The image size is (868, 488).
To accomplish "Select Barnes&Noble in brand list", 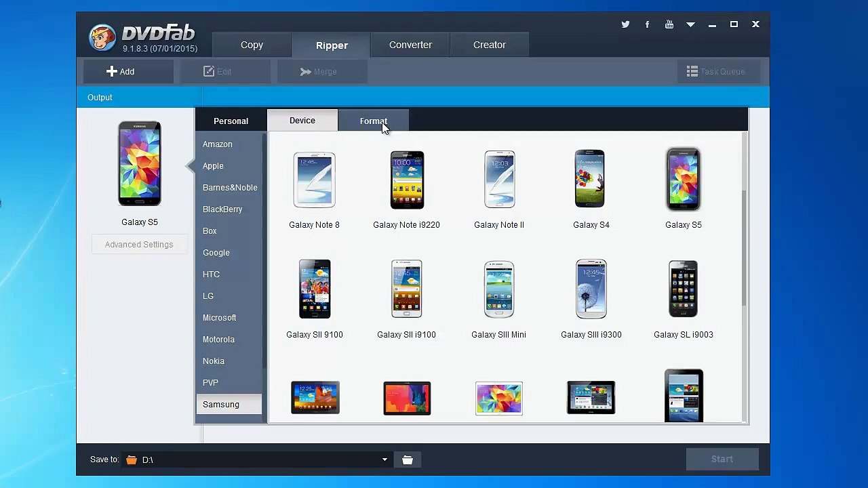I will point(229,188).
